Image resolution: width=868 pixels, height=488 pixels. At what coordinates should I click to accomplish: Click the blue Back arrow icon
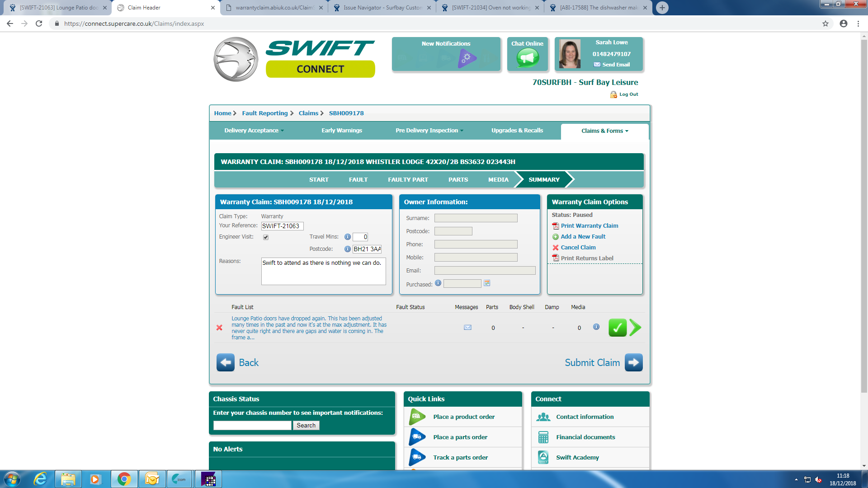click(225, 362)
